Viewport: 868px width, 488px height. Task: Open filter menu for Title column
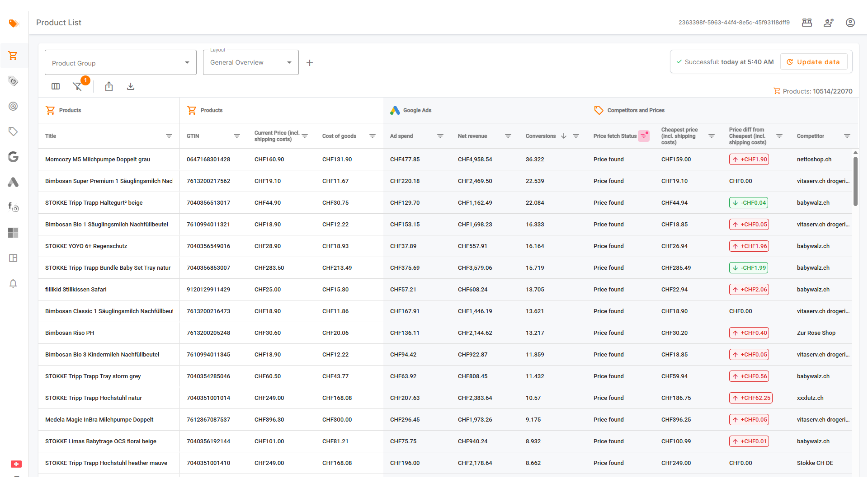pyautogui.click(x=169, y=136)
